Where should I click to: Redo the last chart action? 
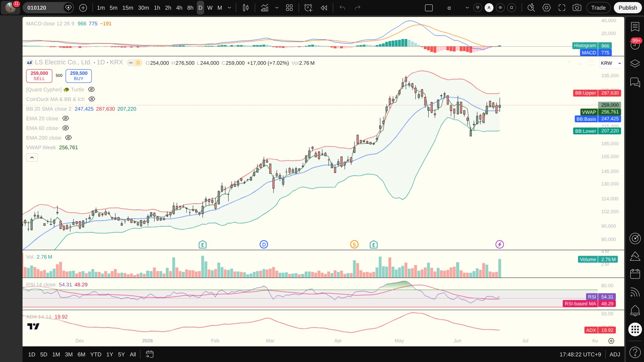(x=357, y=8)
